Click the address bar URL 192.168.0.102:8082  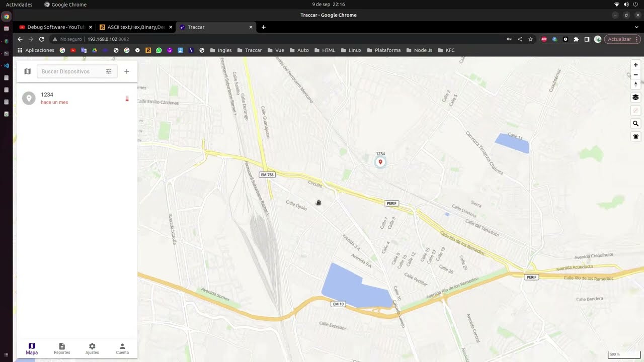[108, 39]
